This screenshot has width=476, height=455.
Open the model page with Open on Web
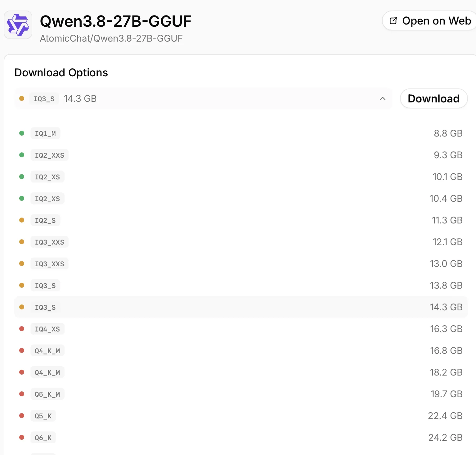[430, 21]
